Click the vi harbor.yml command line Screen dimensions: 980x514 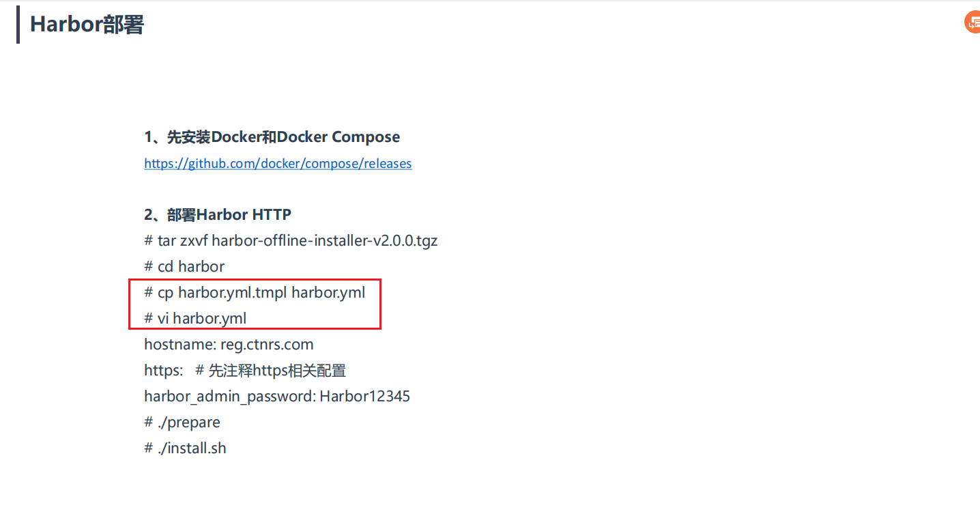coord(195,319)
